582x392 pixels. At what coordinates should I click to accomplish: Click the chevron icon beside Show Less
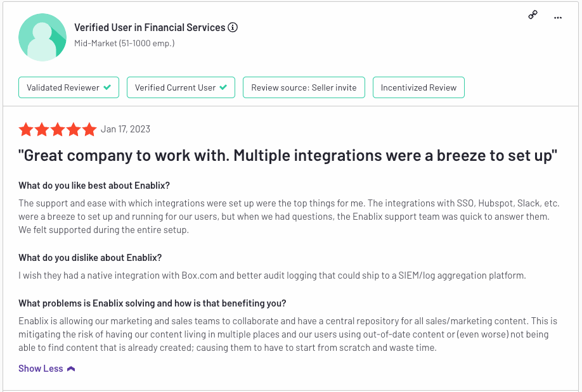[71, 369]
